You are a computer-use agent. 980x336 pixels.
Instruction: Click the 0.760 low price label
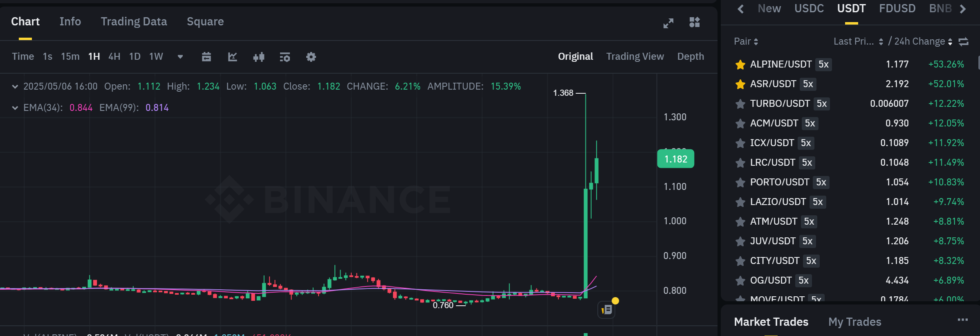pos(443,305)
